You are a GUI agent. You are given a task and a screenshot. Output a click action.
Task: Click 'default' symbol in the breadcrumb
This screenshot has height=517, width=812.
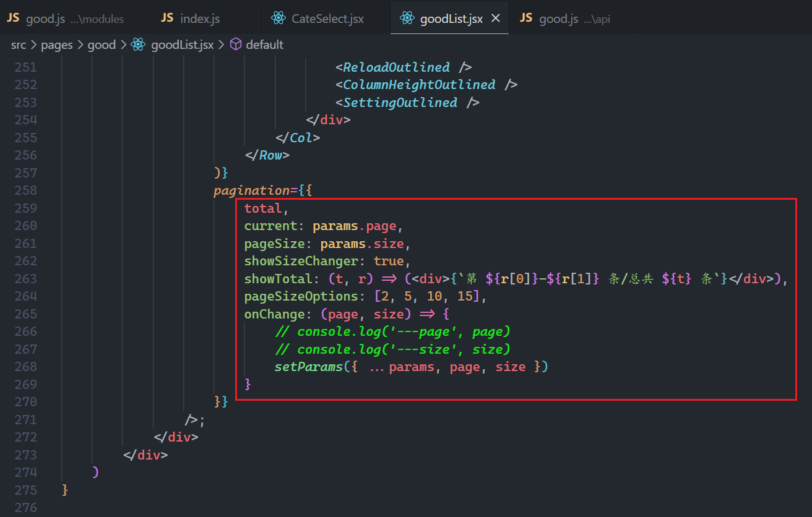click(x=264, y=45)
